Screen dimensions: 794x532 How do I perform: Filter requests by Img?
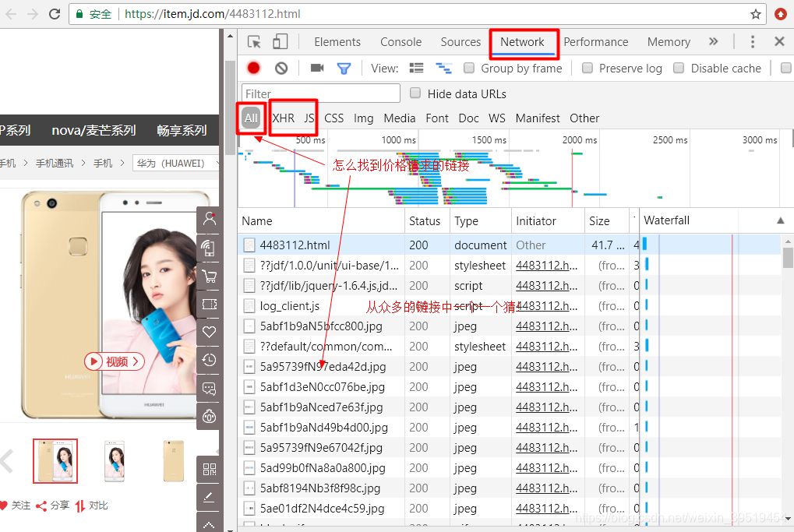pos(363,118)
